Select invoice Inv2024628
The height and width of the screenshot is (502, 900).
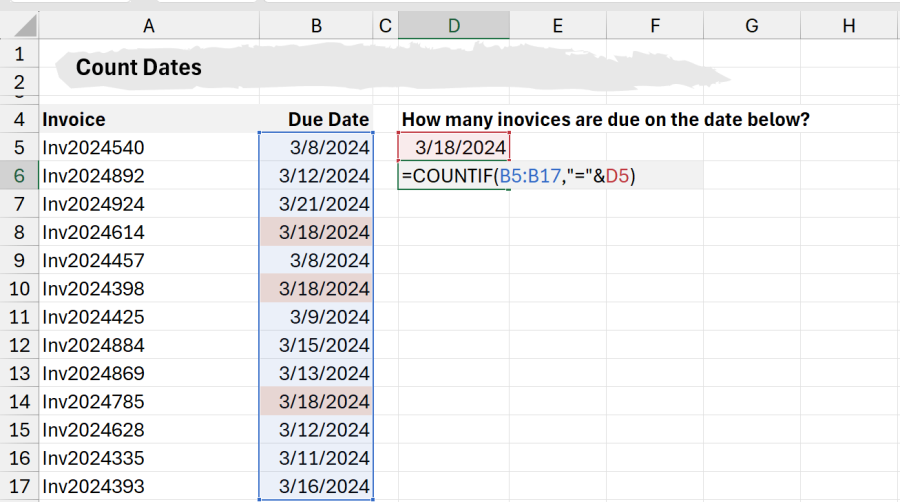(149, 430)
